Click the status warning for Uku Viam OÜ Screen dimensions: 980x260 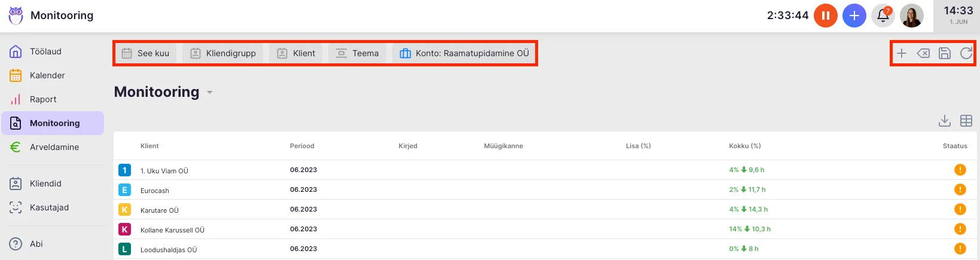tap(960, 170)
